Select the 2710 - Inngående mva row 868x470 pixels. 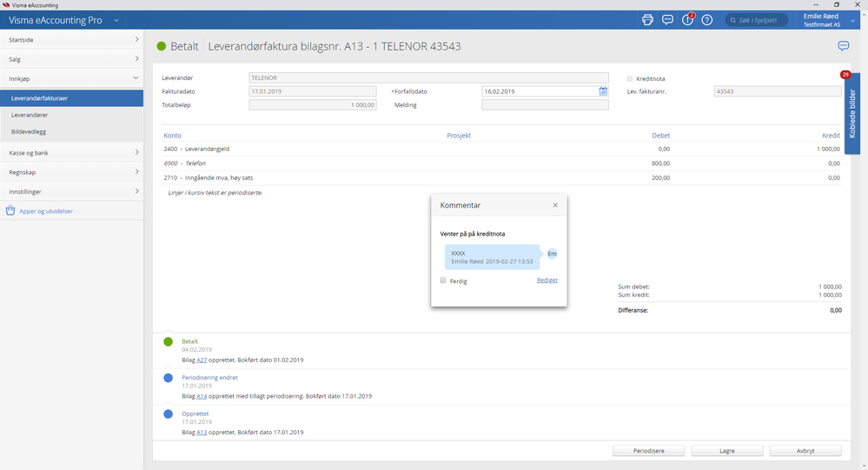click(x=501, y=178)
